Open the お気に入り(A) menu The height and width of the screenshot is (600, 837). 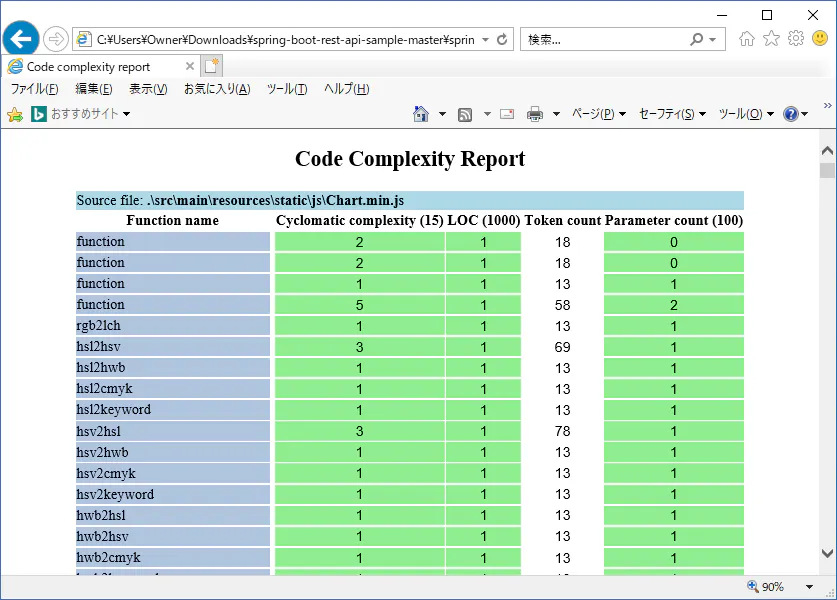[x=217, y=89]
